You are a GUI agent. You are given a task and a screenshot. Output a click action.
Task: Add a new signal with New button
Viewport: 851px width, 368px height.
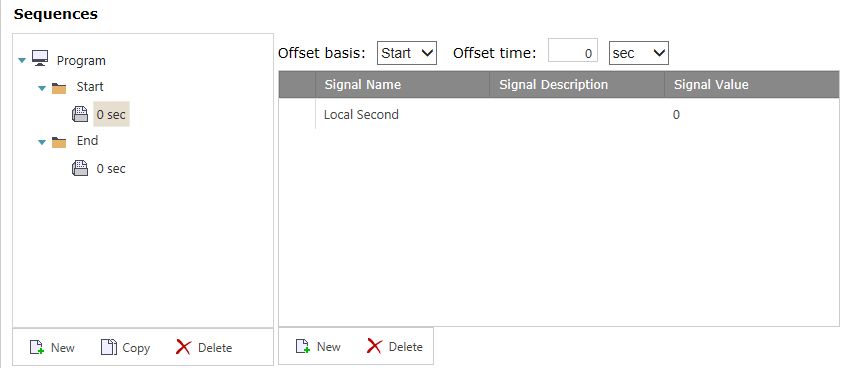pos(318,346)
